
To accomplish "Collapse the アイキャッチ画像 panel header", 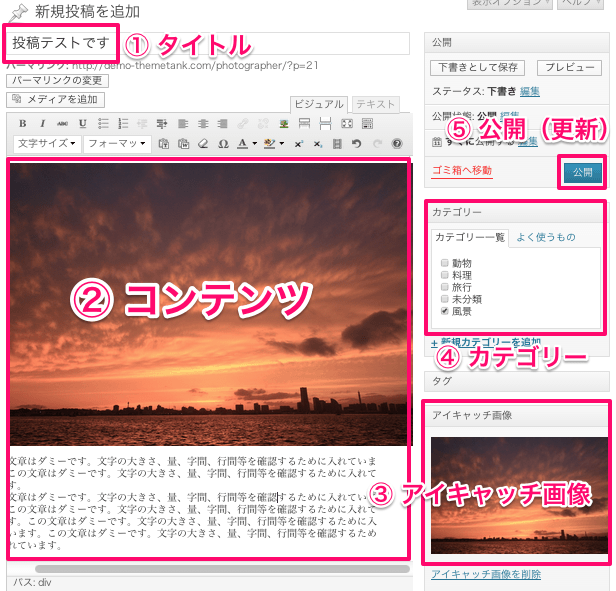I will (x=517, y=415).
